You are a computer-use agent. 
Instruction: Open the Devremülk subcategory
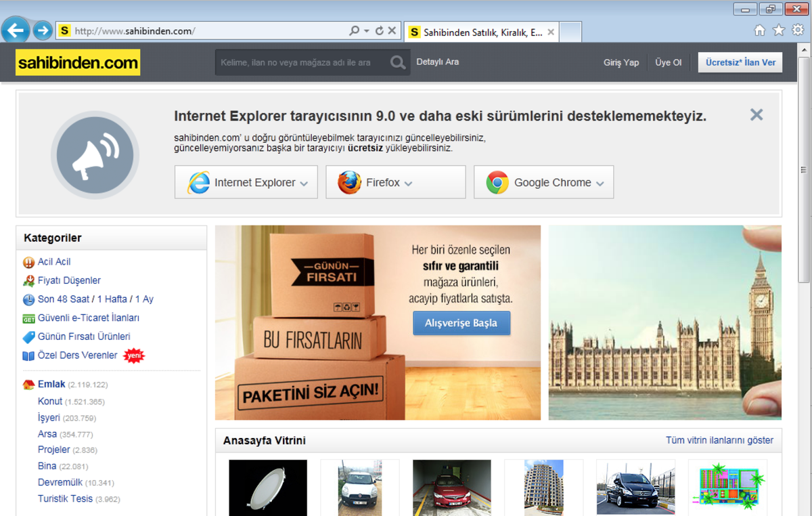[x=60, y=482]
